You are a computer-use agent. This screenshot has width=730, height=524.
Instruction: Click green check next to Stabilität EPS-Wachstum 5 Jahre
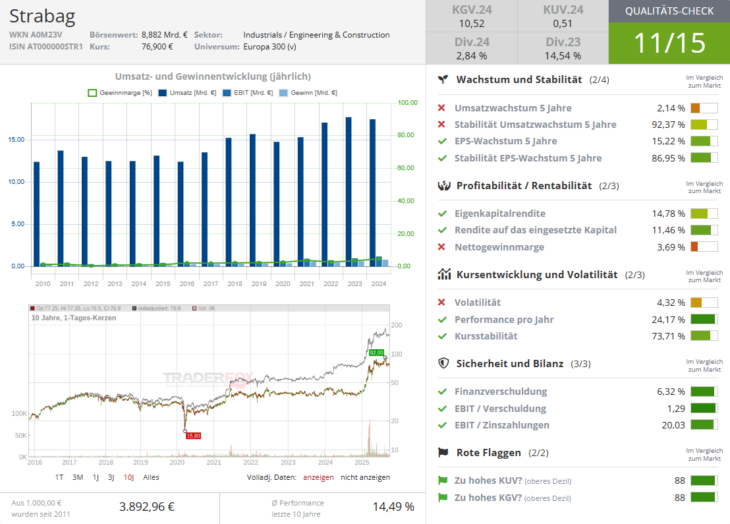point(442,158)
